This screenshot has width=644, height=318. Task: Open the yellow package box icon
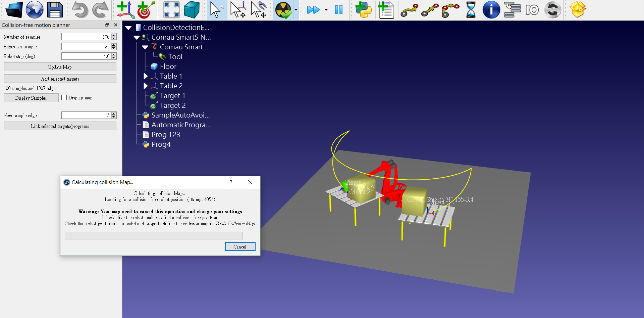(578, 10)
